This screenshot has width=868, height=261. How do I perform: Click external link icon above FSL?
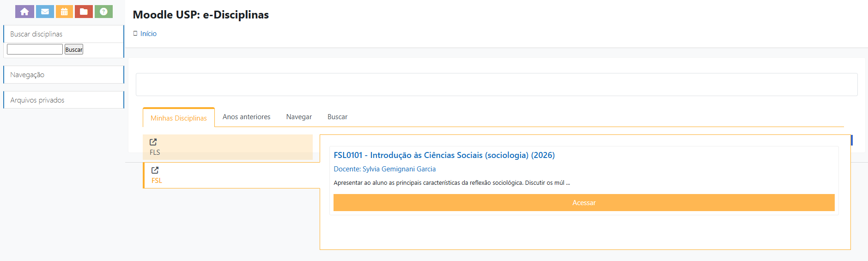pyautogui.click(x=155, y=170)
